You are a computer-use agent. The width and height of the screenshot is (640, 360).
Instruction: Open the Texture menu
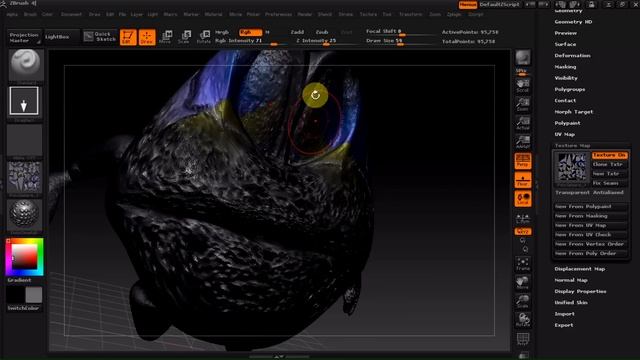point(368,14)
